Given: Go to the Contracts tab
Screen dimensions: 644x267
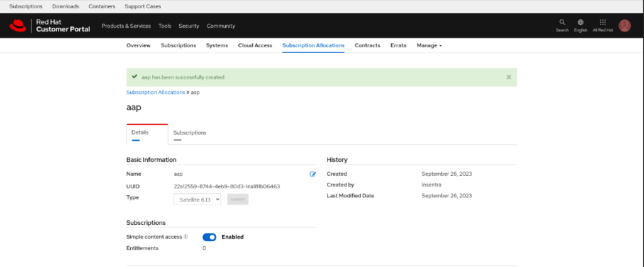Looking at the screenshot, I should (367, 45).
